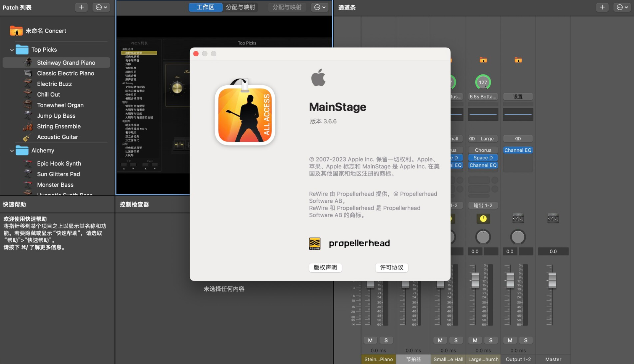
Task: Click the MainStage app icon in About window
Action: [245, 112]
